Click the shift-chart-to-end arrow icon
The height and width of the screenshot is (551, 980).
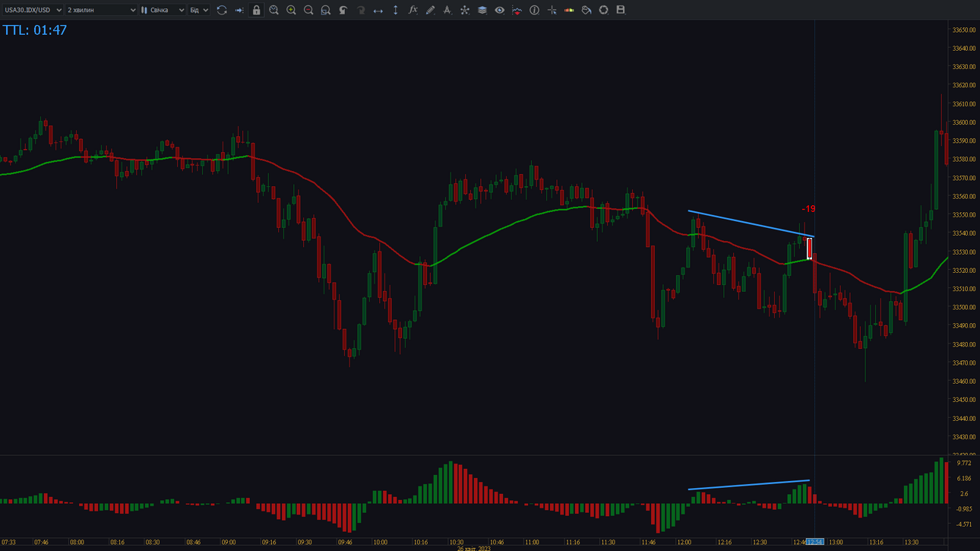click(239, 10)
